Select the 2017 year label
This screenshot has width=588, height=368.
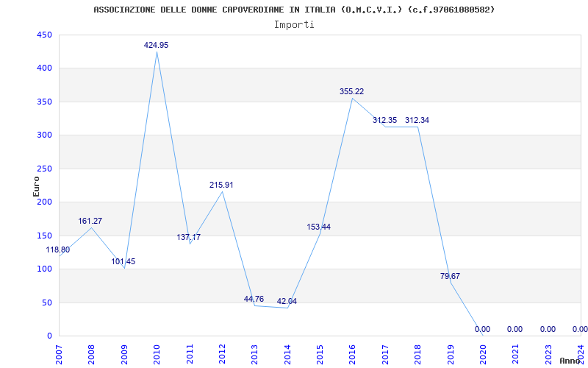(x=385, y=355)
